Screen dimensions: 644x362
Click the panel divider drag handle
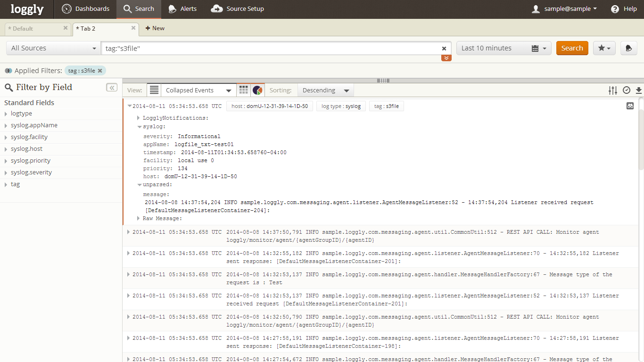(383, 81)
